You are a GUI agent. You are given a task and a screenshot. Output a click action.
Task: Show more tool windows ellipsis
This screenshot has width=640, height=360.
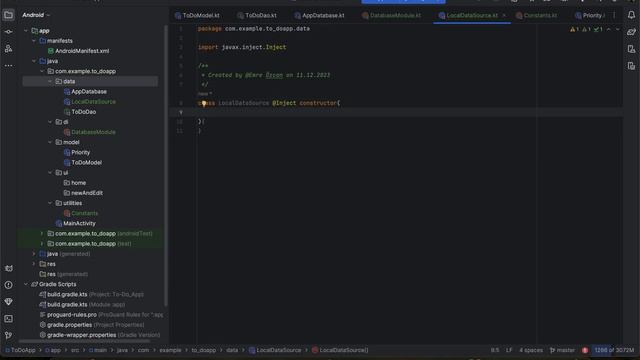(x=8, y=65)
